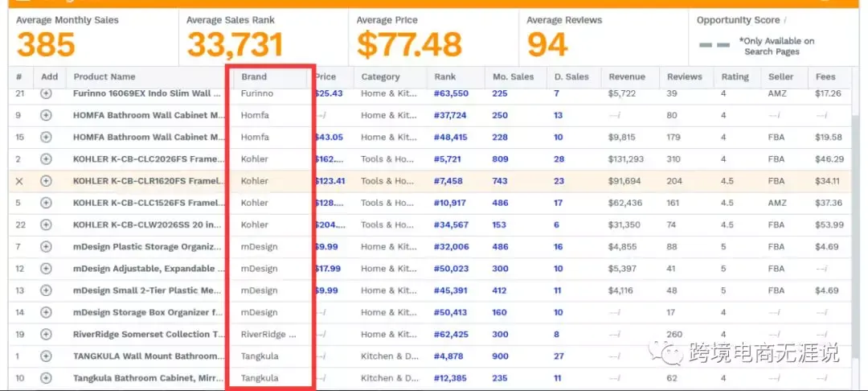Open KOHLER K-CB-CLC2026FS product name
The width and height of the screenshot is (868, 391).
click(x=149, y=159)
